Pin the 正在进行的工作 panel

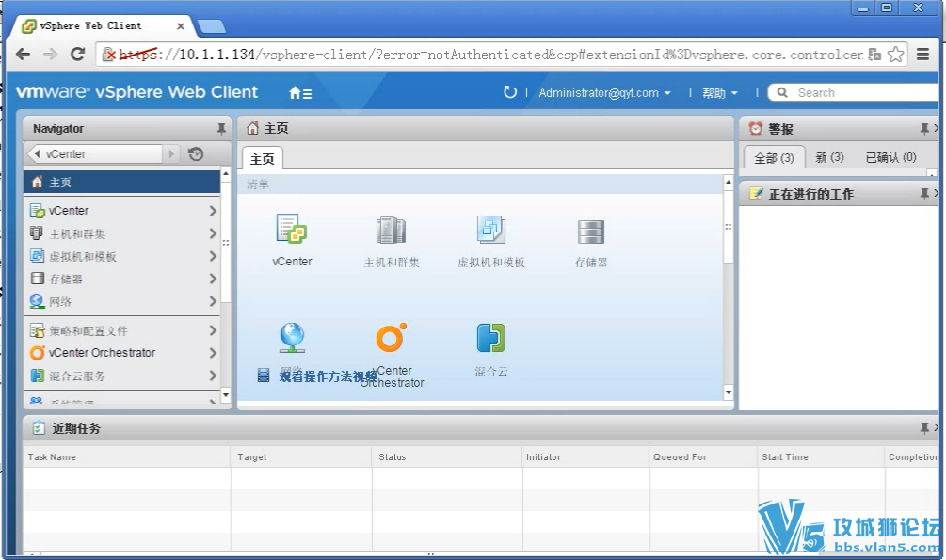[925, 194]
